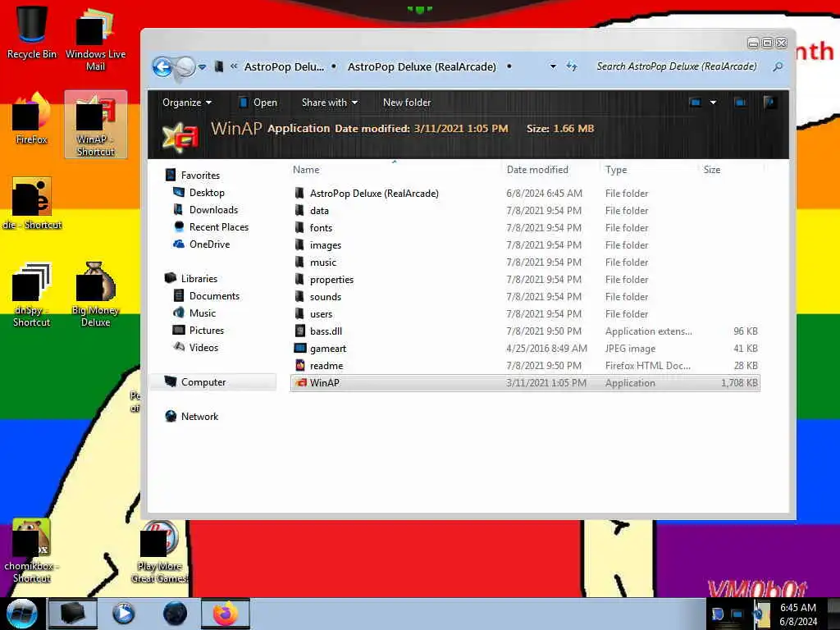The image size is (840, 630).
Task: Open Favorites in navigation pane
Action: click(x=200, y=176)
